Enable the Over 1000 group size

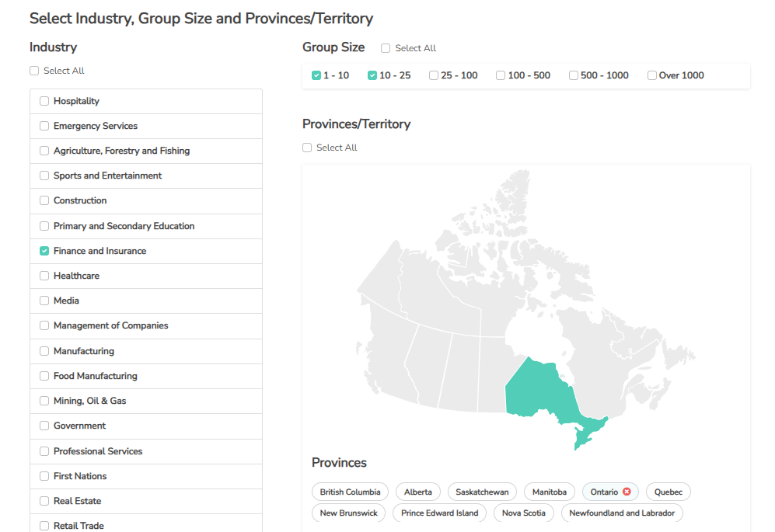652,75
